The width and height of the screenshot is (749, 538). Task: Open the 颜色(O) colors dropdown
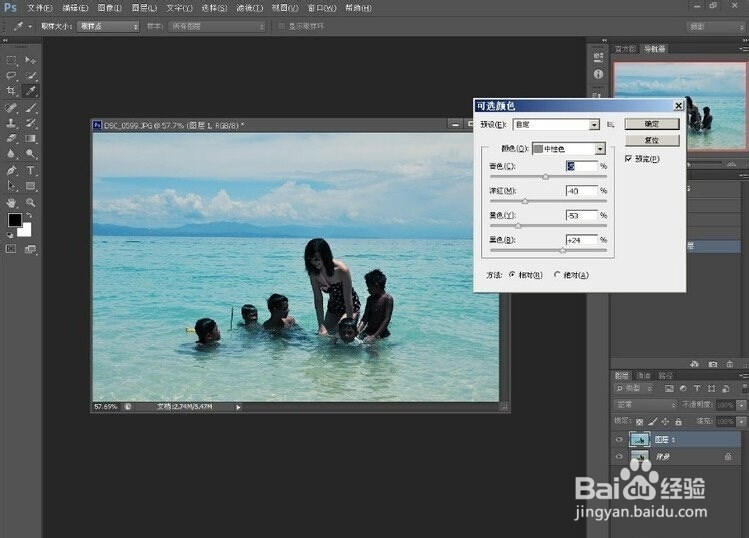pyautogui.click(x=569, y=149)
